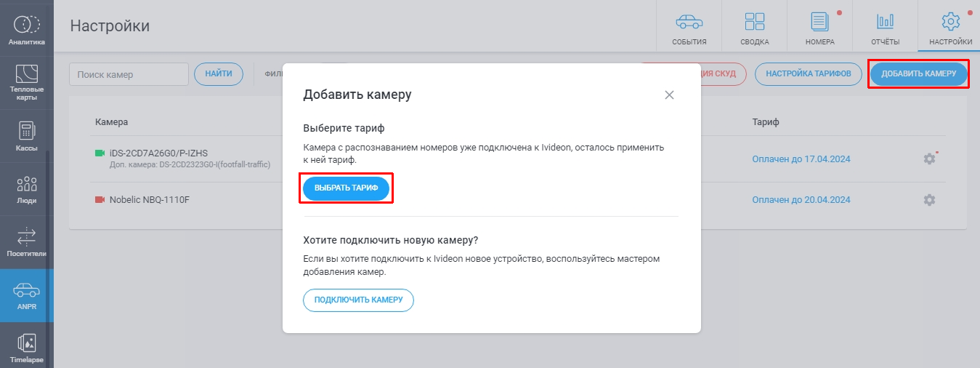Open gear settings for Nobelic NBQ-1110F camera
Screen dimensions: 980x368
pos(929,199)
